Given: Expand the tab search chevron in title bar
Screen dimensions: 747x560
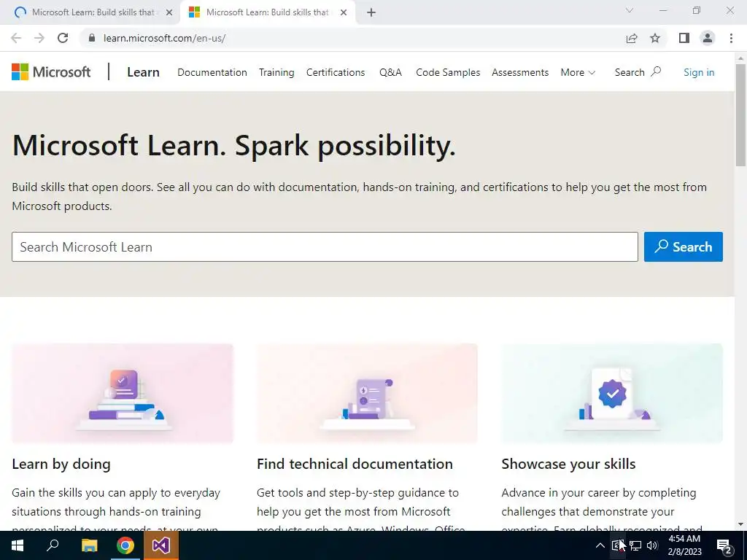Looking at the screenshot, I should click(630, 10).
